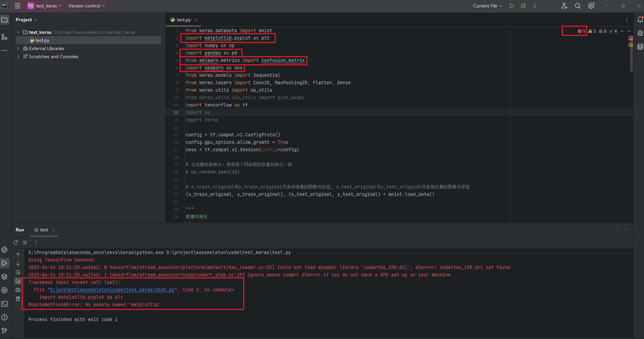The image size is (644, 339).
Task: Rerun the test configuration
Action: (16, 243)
